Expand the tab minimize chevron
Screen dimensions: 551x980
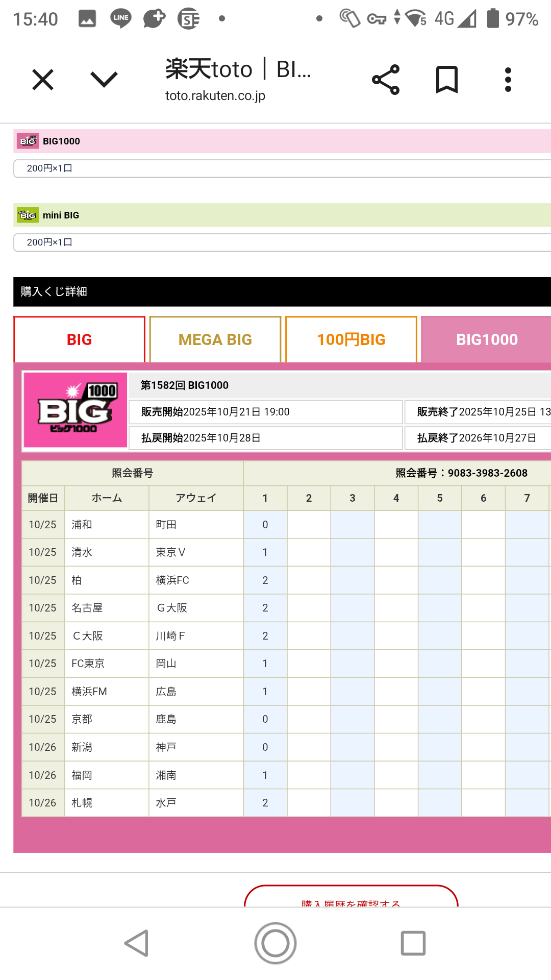coord(104,80)
